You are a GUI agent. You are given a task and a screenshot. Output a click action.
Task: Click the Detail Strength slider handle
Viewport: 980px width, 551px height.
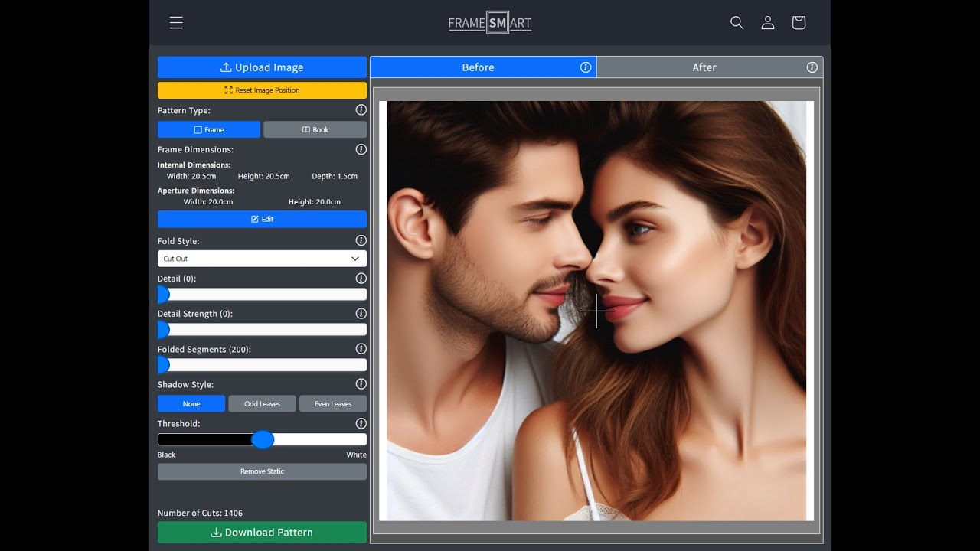163,330
